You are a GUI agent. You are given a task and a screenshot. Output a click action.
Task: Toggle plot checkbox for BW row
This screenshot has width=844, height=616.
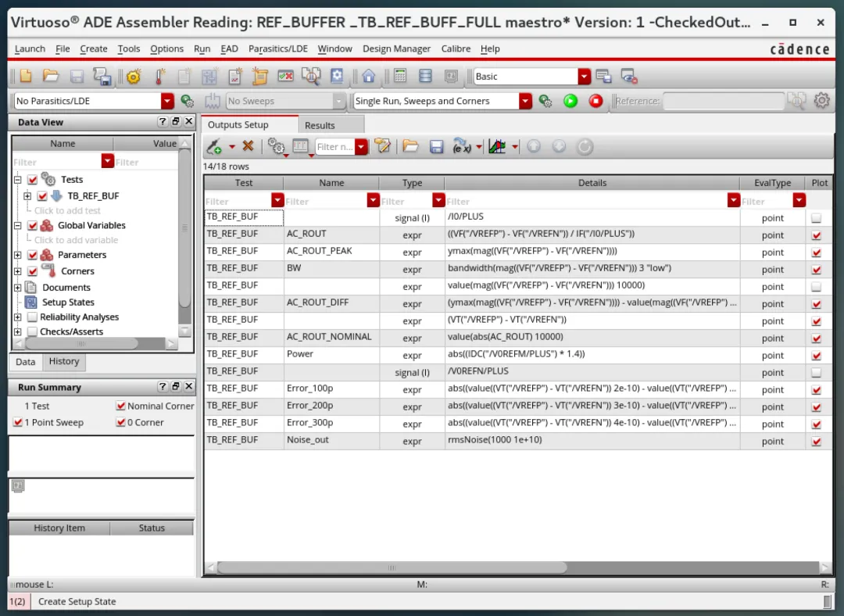pyautogui.click(x=816, y=270)
